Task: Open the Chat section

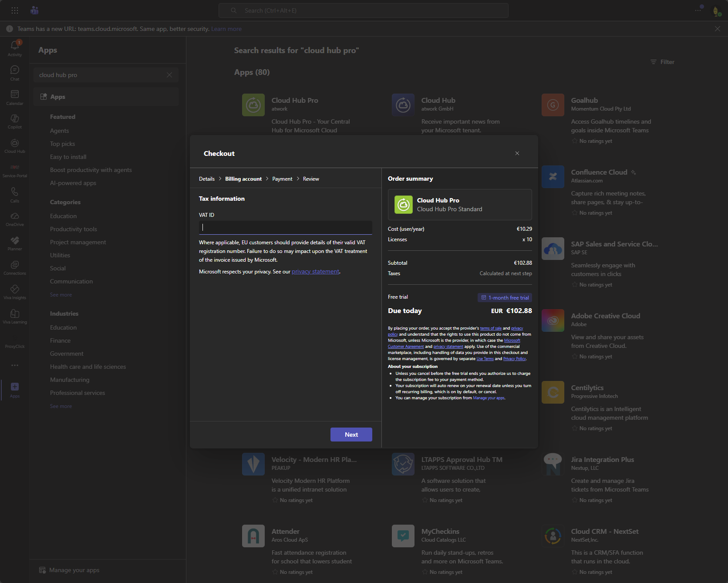Action: [15, 73]
